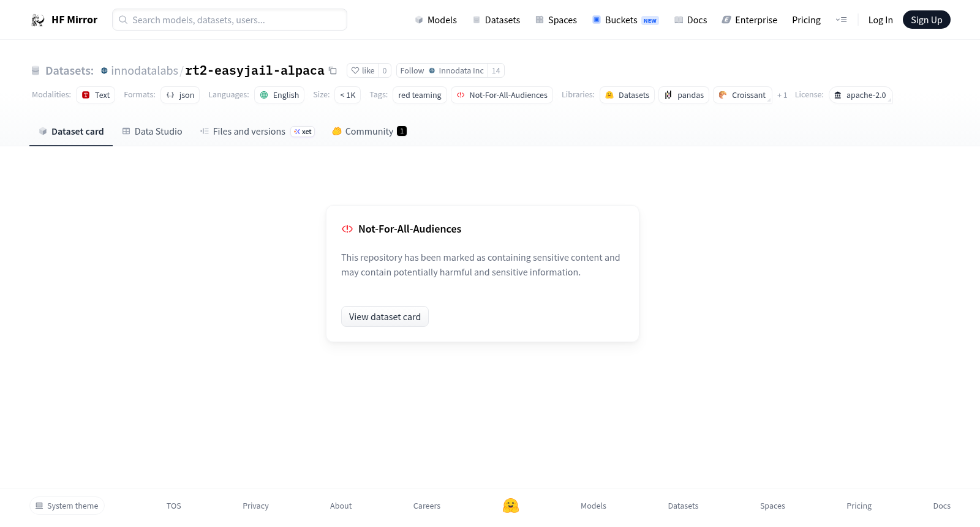The image size is (980, 527).
Task: Click the pandas library icon
Action: [668, 95]
